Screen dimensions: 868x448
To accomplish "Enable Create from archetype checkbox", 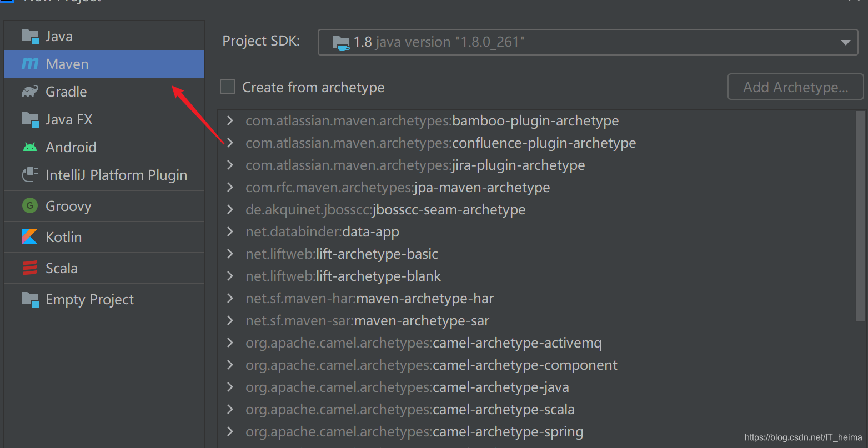I will tap(228, 87).
